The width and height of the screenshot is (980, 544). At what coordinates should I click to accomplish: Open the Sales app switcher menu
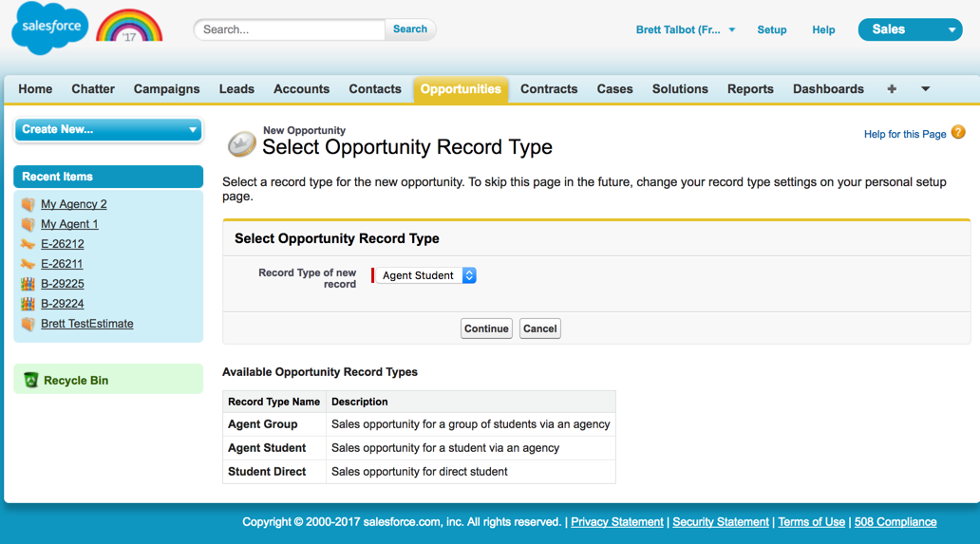click(910, 29)
